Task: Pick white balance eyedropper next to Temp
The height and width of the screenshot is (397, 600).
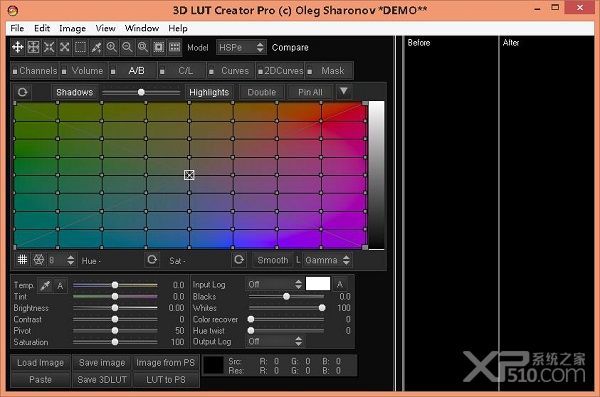Action: point(45,285)
